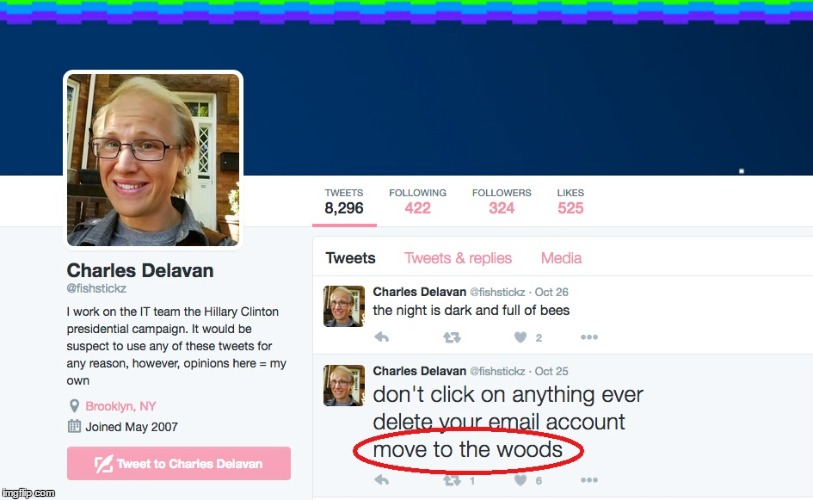Like the 'full of bees' tweet

pyautogui.click(x=520, y=337)
